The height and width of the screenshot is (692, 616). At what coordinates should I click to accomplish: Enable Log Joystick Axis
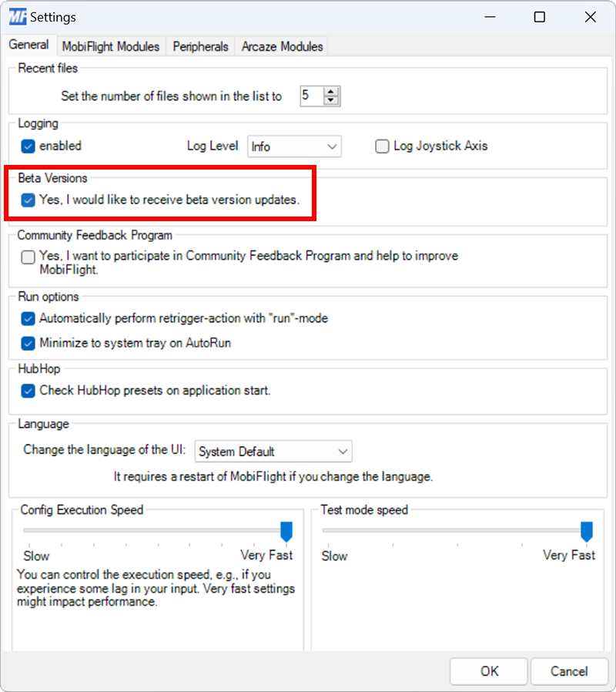coord(382,146)
